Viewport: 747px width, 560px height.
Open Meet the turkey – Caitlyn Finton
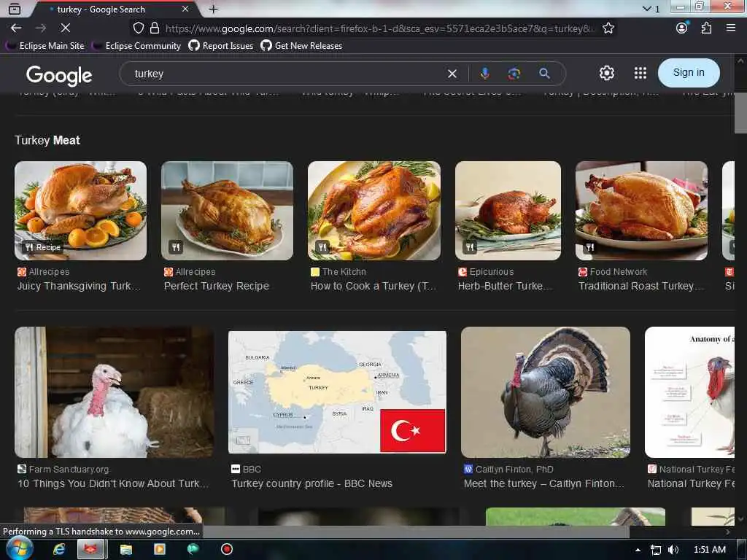(543, 483)
